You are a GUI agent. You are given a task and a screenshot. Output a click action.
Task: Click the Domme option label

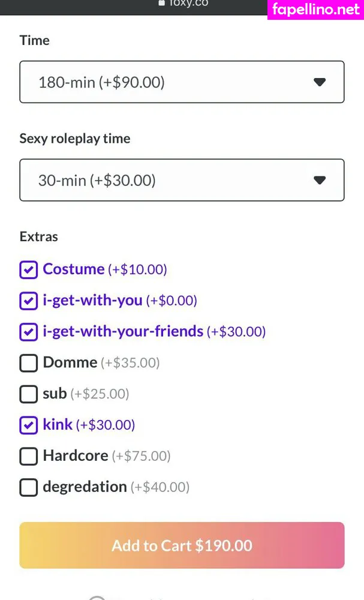[70, 362]
